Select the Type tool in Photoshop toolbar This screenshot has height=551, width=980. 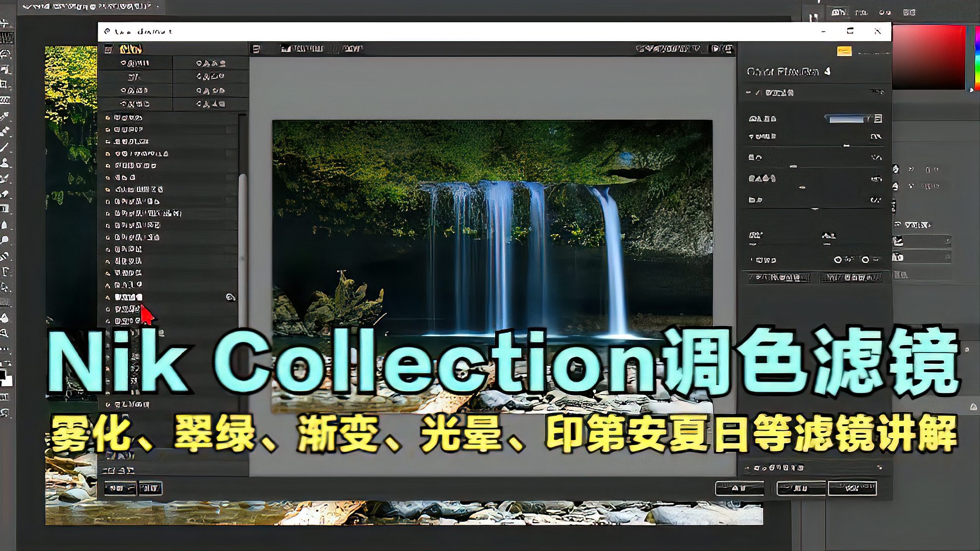click(5, 271)
